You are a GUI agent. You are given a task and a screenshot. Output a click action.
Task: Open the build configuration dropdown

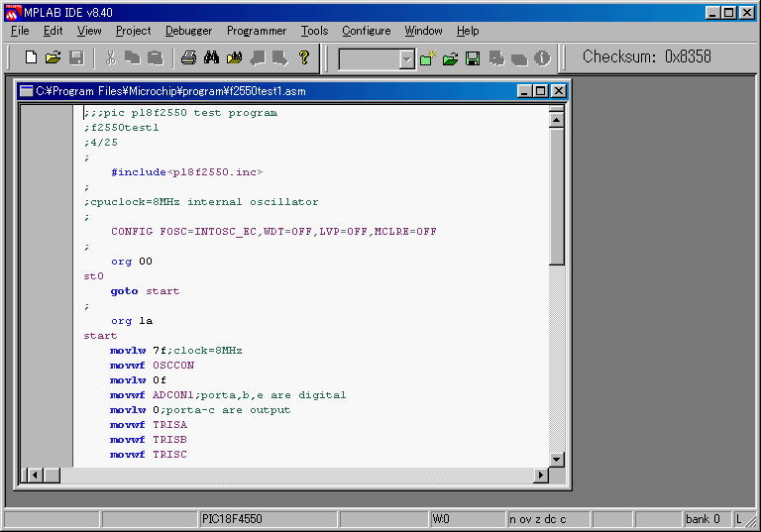point(406,59)
